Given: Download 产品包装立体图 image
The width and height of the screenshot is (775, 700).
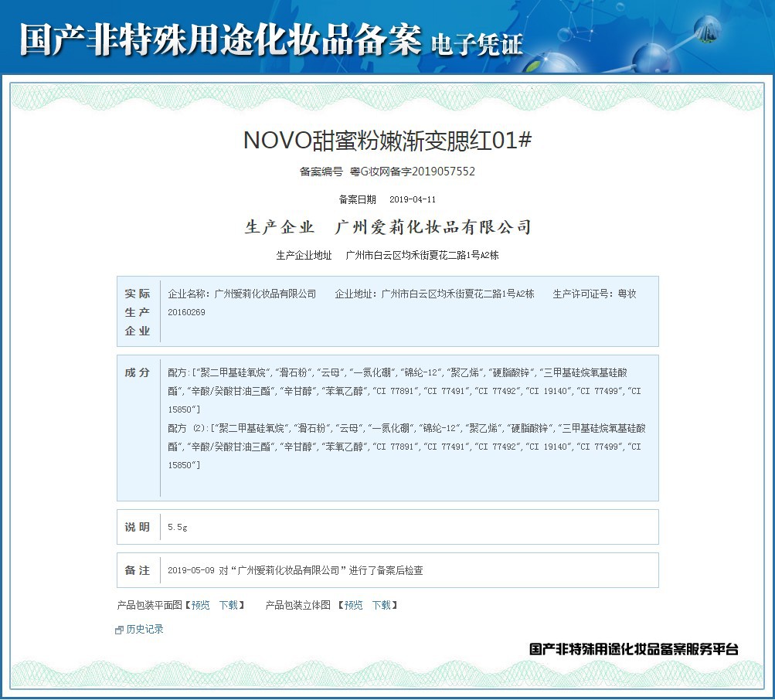Looking at the screenshot, I should (382, 605).
